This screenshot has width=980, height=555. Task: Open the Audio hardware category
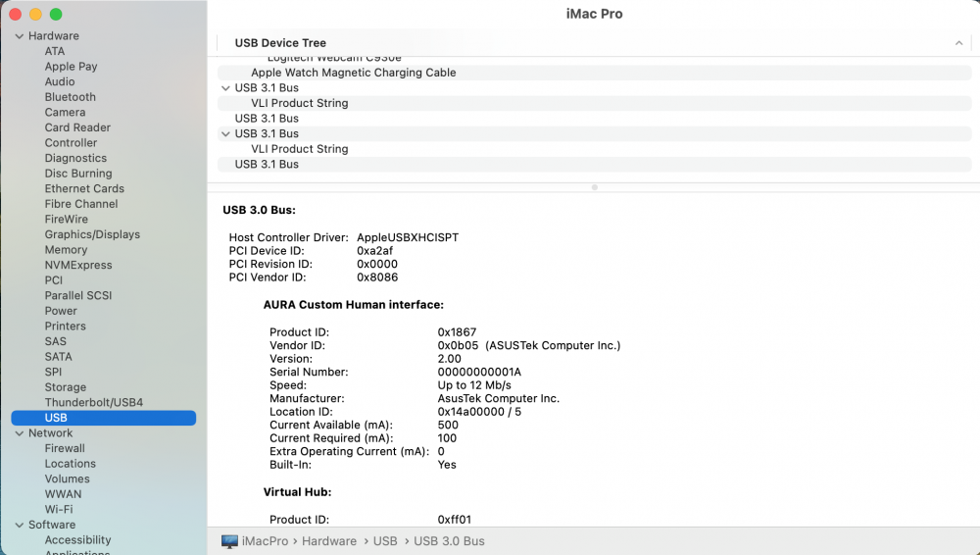click(60, 82)
